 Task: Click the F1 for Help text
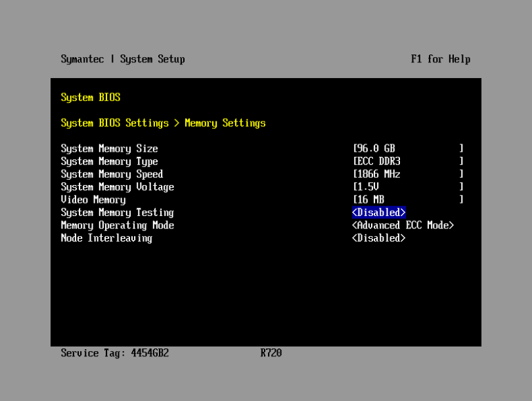440,59
